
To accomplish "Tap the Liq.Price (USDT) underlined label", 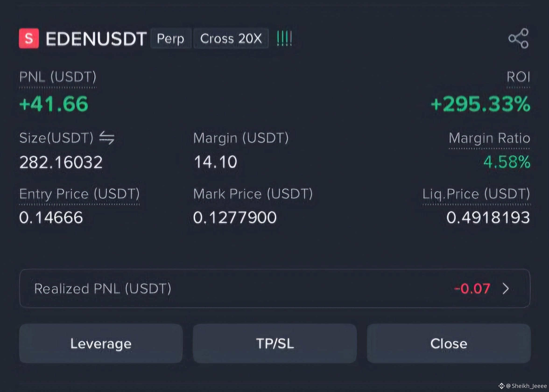I will tap(476, 194).
